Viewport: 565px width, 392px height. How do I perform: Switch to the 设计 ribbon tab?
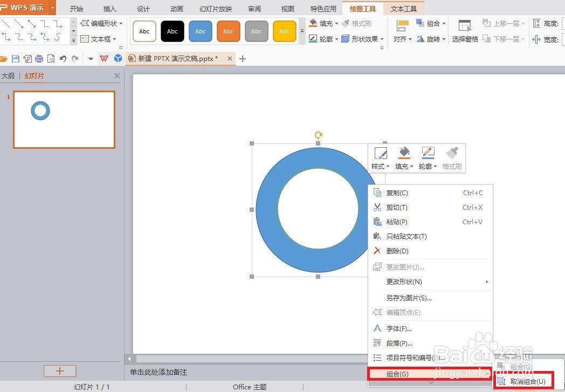(143, 9)
